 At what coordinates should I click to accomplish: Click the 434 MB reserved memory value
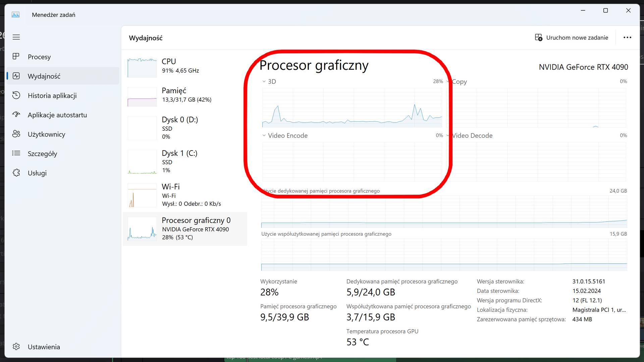582,319
